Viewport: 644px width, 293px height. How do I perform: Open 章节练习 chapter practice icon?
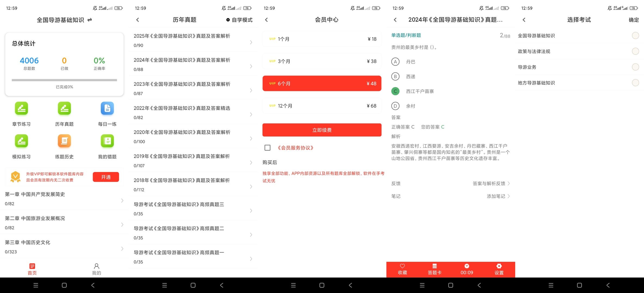pos(21,109)
